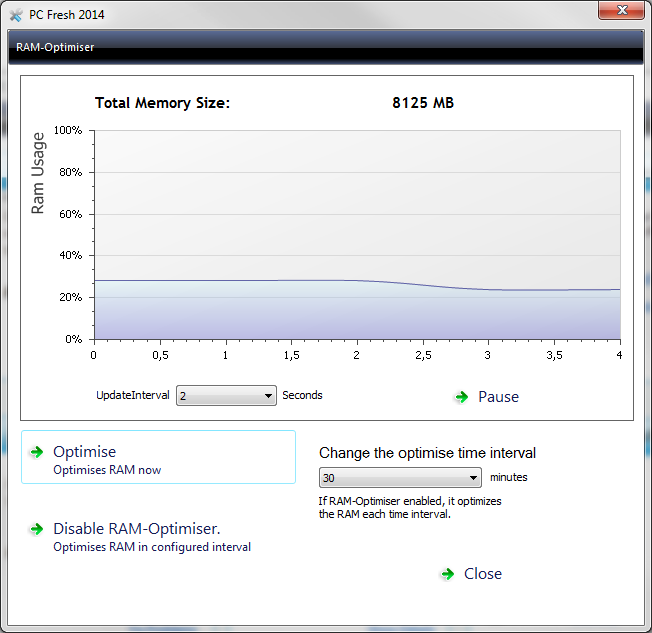The height and width of the screenshot is (633, 652).
Task: Click the 40% mark on the graph axis
Action: click(x=71, y=255)
